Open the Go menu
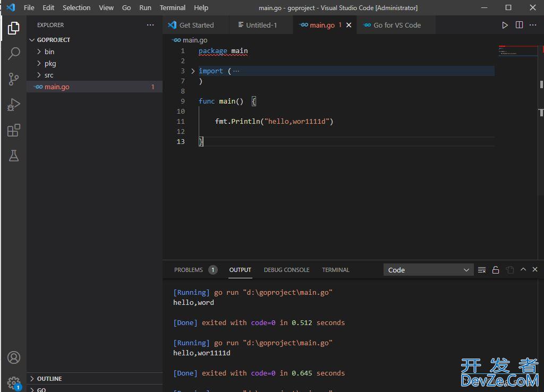 pyautogui.click(x=126, y=7)
